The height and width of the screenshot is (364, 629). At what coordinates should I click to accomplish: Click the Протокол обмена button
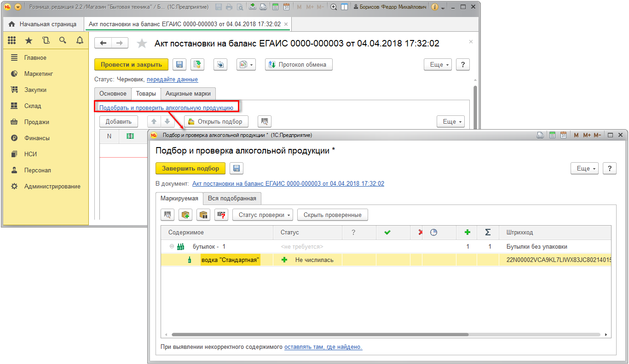(299, 65)
